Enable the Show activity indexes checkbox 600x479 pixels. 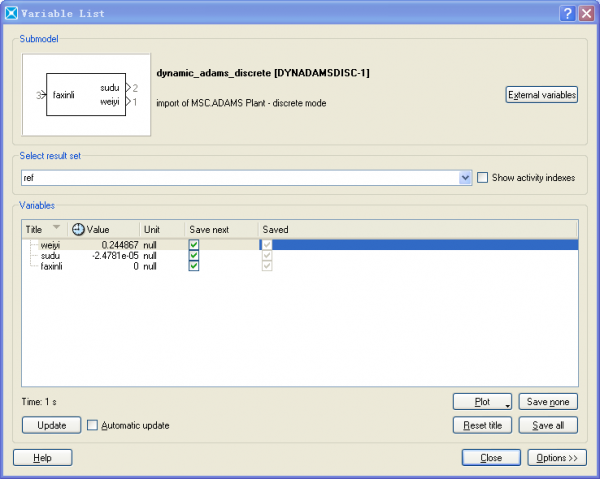pos(483,177)
